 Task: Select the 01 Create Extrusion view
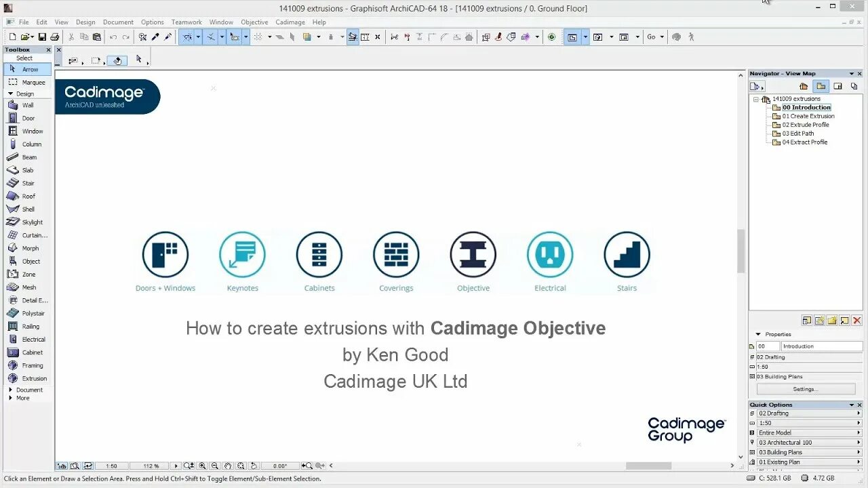click(808, 116)
